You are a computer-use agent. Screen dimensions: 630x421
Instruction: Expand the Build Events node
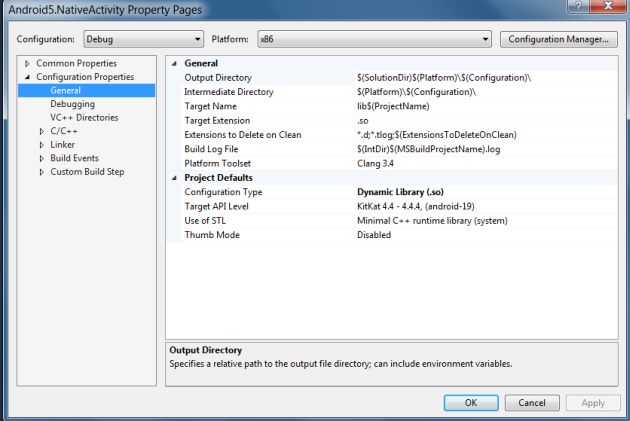(41, 158)
